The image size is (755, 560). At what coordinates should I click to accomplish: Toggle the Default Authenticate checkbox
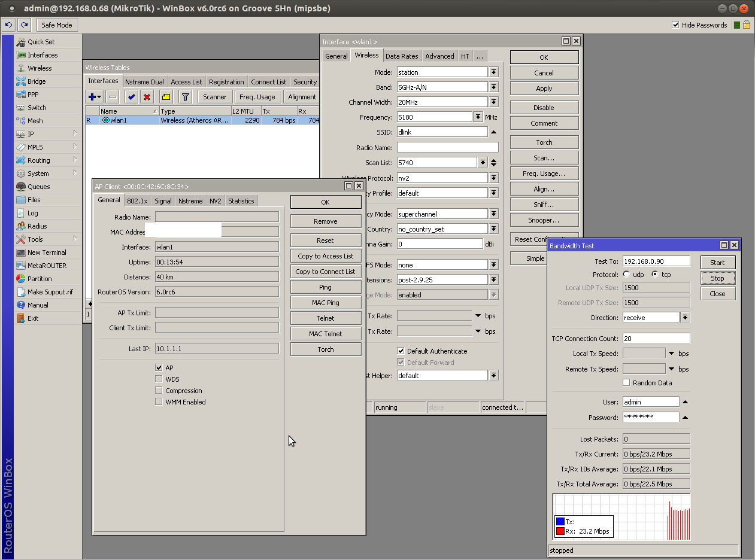(401, 351)
